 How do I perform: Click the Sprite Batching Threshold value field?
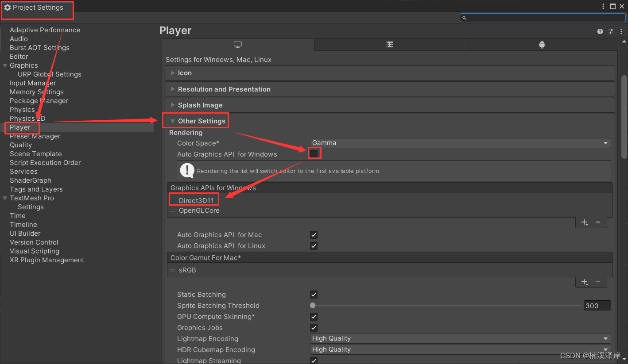click(597, 306)
